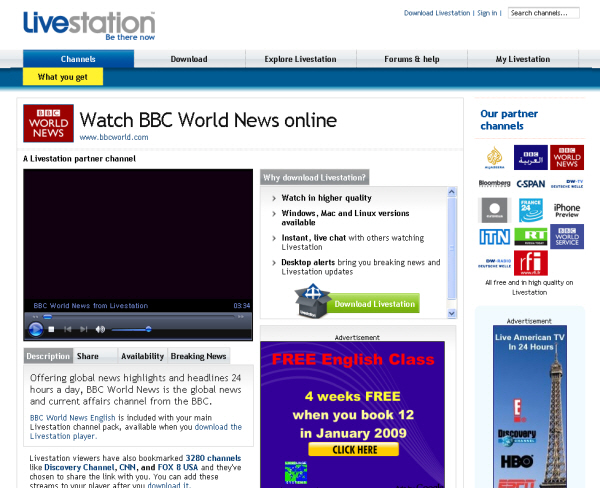
Task: Select the What you get sub-tab
Action: coord(63,77)
